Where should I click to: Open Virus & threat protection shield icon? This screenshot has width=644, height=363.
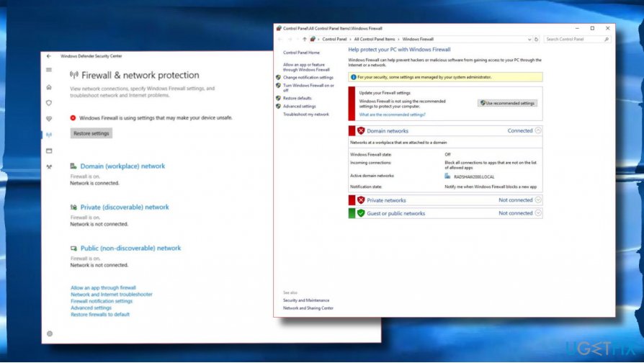pyautogui.click(x=49, y=103)
